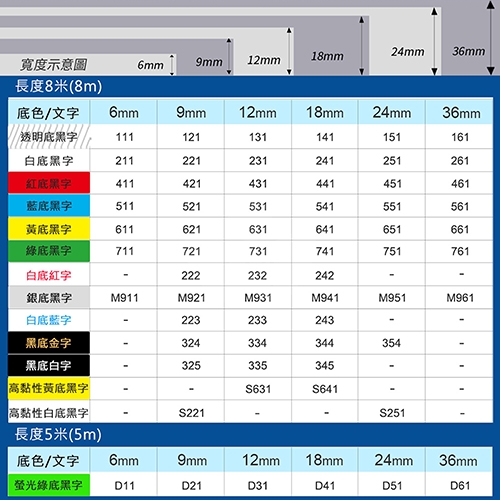500x500 pixels.
Task: Select the D31 cell
Action: [x=258, y=486]
